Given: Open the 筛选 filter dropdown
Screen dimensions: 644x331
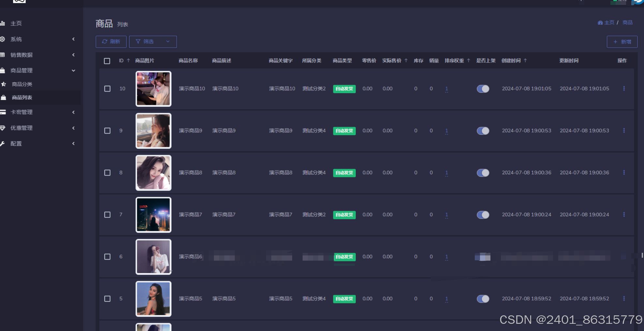Looking at the screenshot, I should tap(153, 42).
